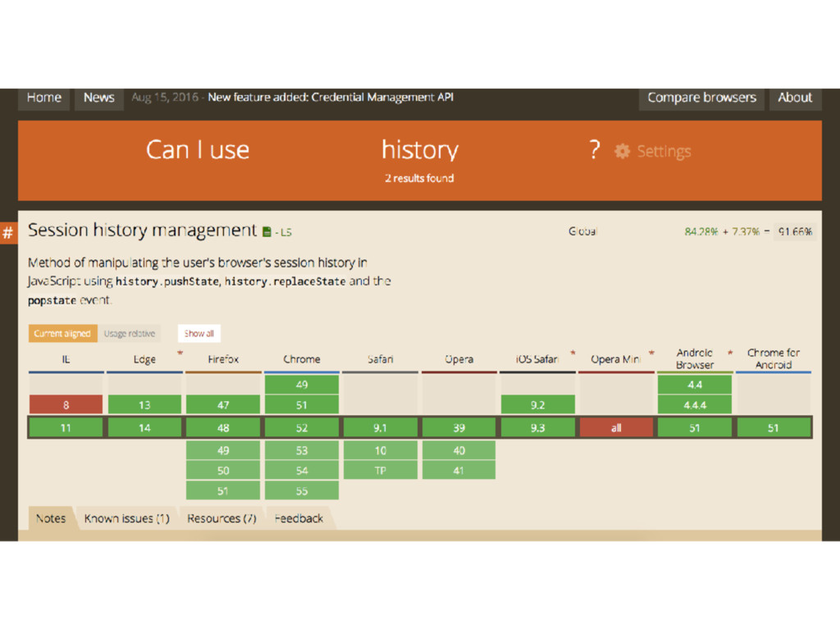Select the Current aligned view toggle

(62, 333)
